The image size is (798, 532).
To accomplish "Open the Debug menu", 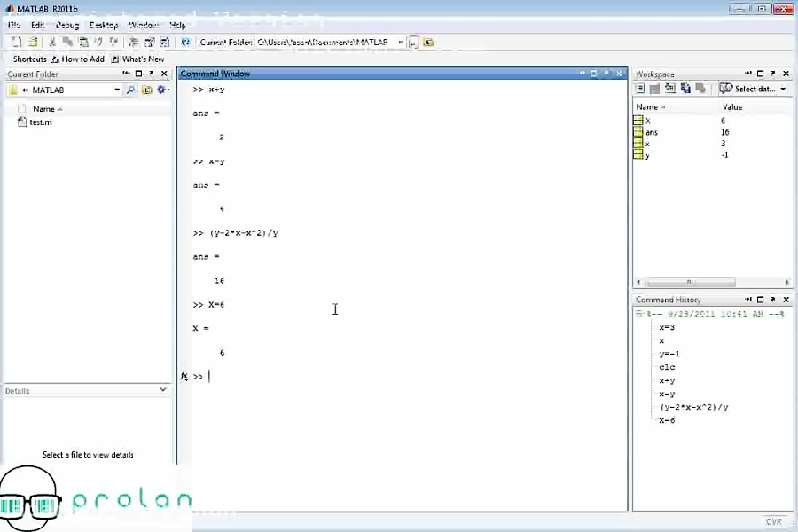I will click(67, 25).
